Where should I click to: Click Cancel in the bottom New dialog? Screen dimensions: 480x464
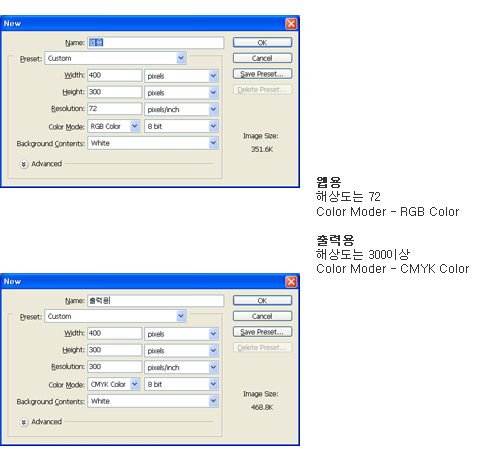point(262,316)
